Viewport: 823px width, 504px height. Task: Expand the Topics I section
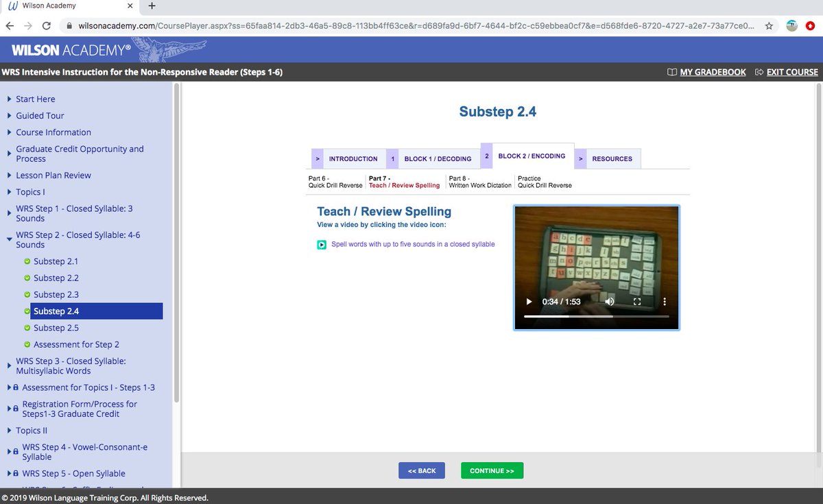pos(10,192)
